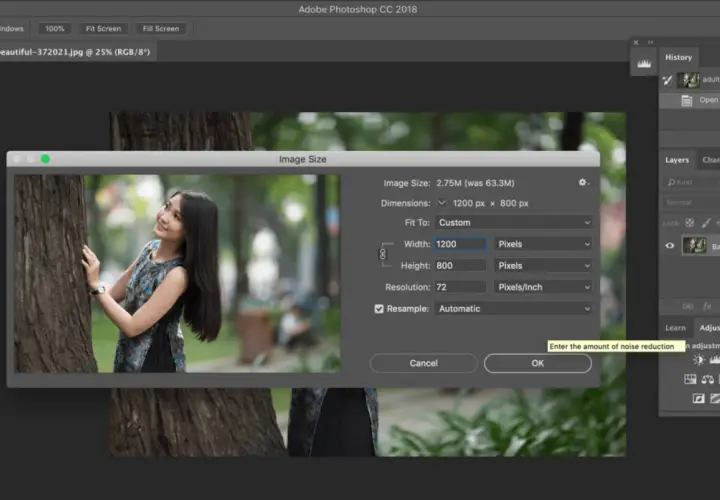This screenshot has width=720, height=500.
Task: Hide the Background layer with eye icon
Action: 670,246
